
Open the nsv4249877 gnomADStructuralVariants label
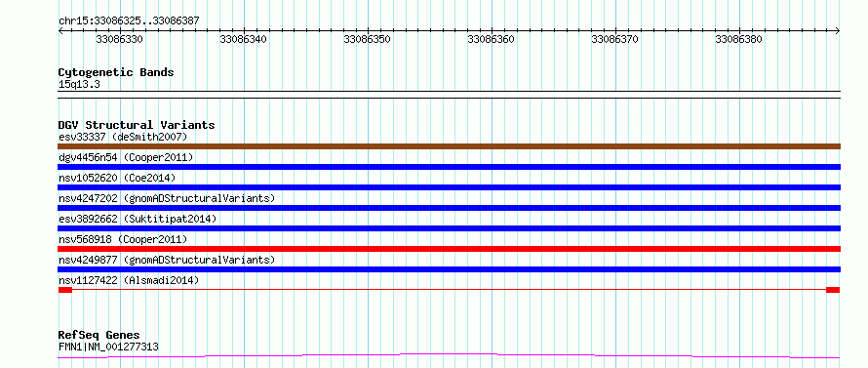[x=167, y=260]
